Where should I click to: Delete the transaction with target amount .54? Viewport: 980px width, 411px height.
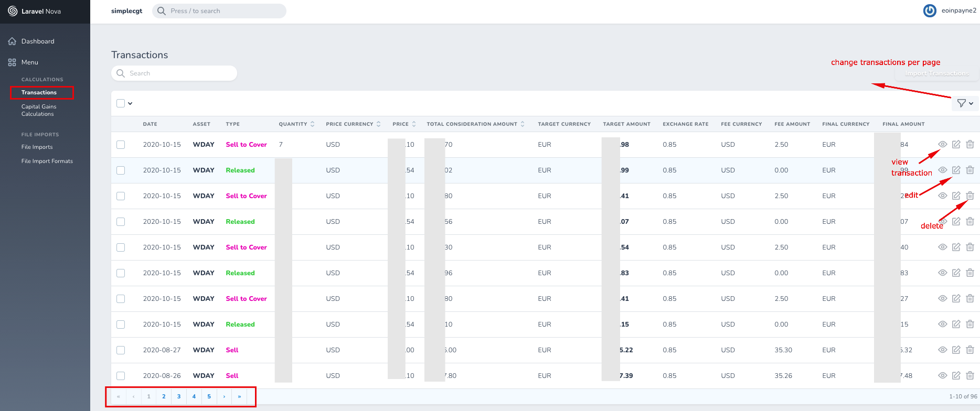(970, 247)
